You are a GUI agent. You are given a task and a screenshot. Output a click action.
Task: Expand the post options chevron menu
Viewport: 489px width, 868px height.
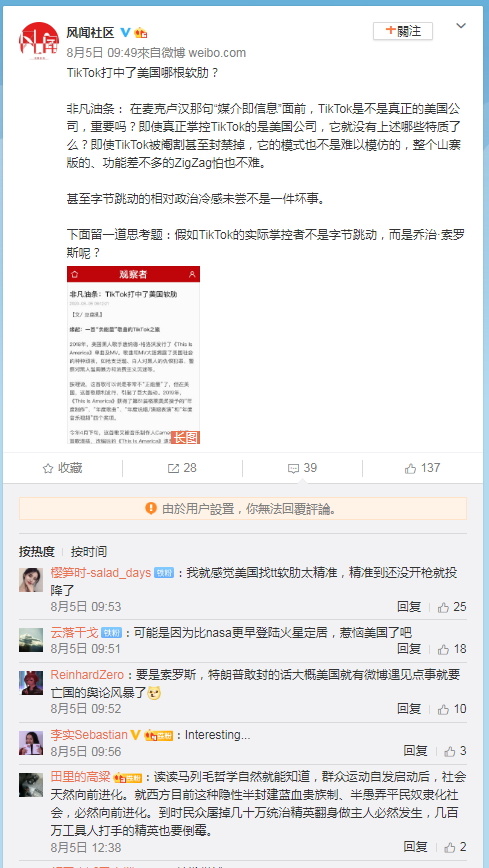point(461,26)
